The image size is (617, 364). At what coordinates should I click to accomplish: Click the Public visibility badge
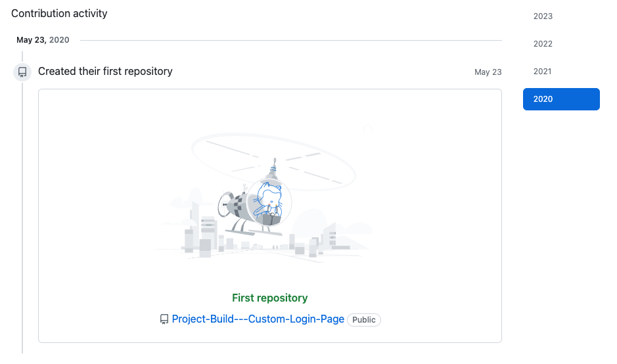point(363,319)
